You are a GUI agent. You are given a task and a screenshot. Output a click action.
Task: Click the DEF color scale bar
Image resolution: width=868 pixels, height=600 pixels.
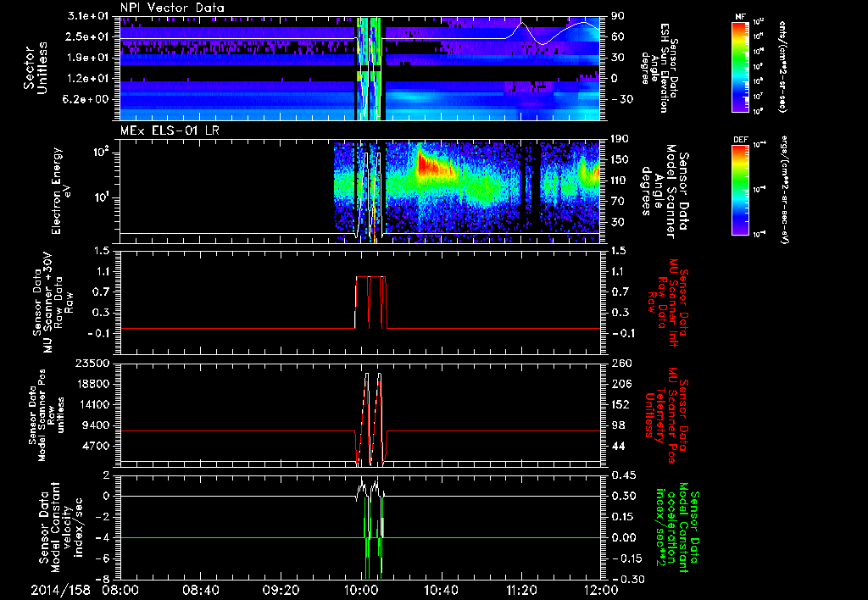coord(740,189)
